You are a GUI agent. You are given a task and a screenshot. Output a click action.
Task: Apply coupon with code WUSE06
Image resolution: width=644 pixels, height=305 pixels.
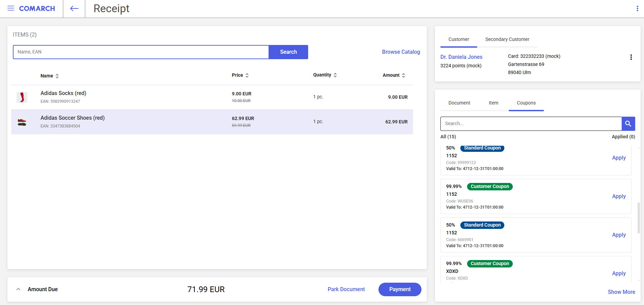[x=619, y=196]
